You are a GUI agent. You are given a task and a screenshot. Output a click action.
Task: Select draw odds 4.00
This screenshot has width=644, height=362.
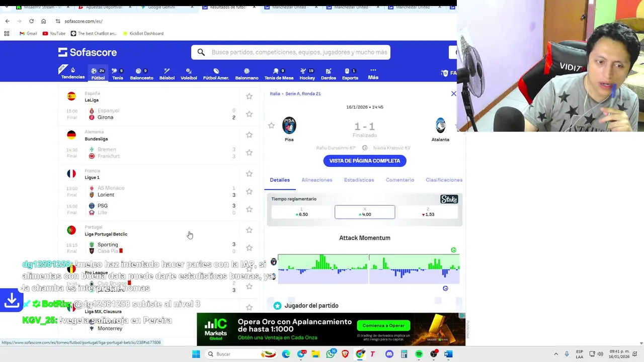365,212
